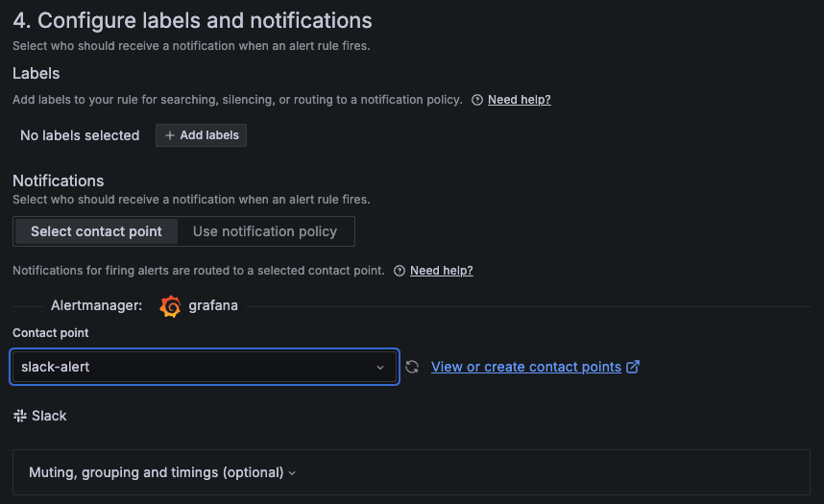Click the Grafana logo next to Alertmanager
Screen dimensions: 824x504
(171, 306)
